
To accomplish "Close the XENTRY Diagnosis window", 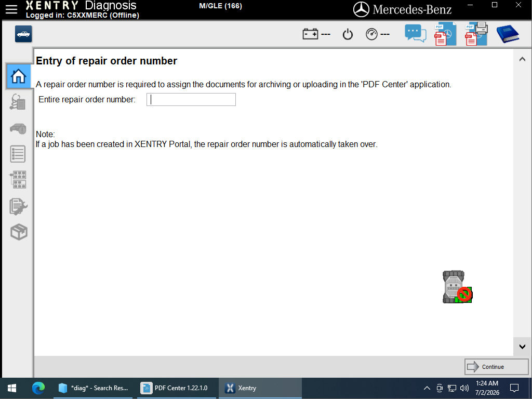I will tap(518, 5).
